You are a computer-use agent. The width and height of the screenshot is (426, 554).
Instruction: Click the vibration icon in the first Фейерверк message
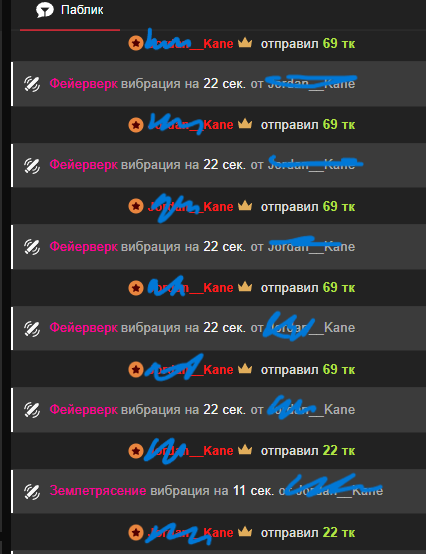(32, 84)
